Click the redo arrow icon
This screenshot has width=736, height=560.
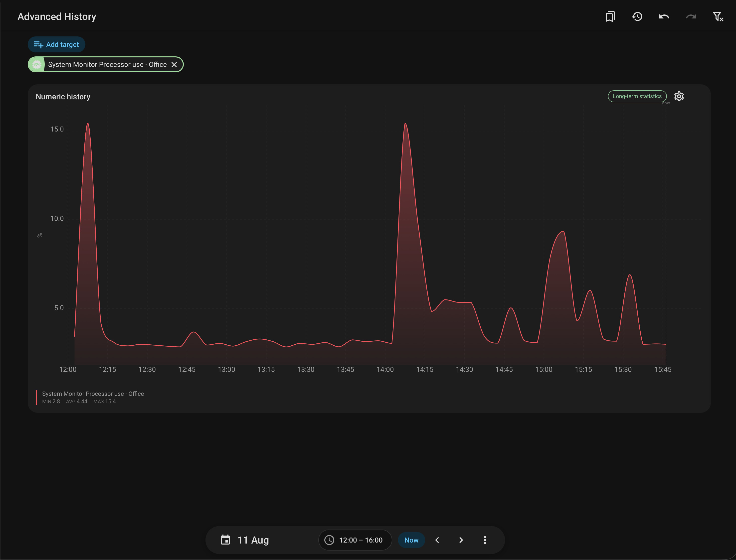pyautogui.click(x=691, y=17)
